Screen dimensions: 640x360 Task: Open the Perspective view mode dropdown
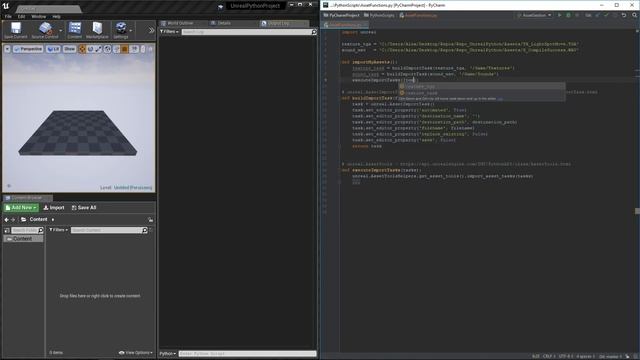tap(28, 49)
